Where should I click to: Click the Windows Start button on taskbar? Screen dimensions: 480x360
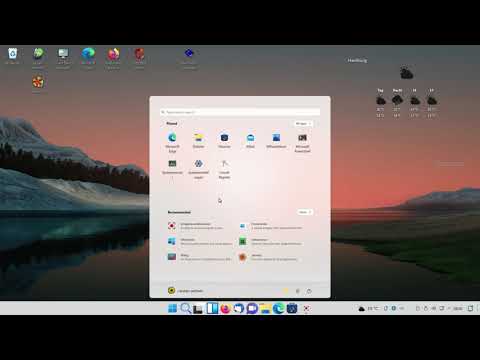point(172,308)
